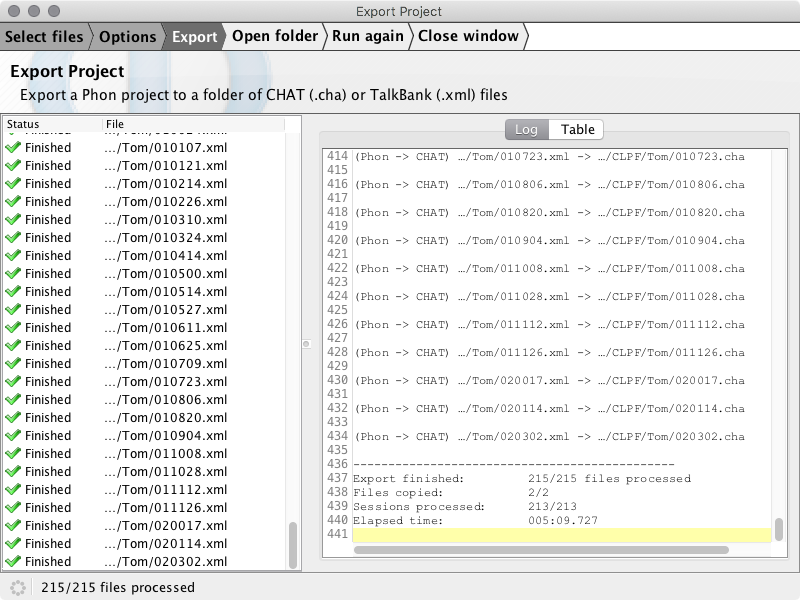Viewport: 800px width, 600px height.
Task: Click Close window in the wizard bar
Action: pyautogui.click(x=468, y=36)
